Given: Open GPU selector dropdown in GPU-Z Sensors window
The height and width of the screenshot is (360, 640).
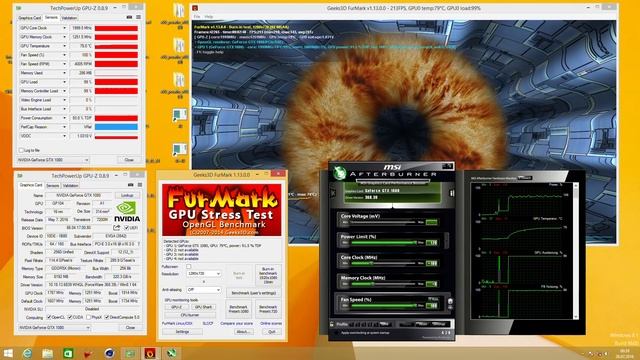Looking at the screenshot, I should 53,160.
